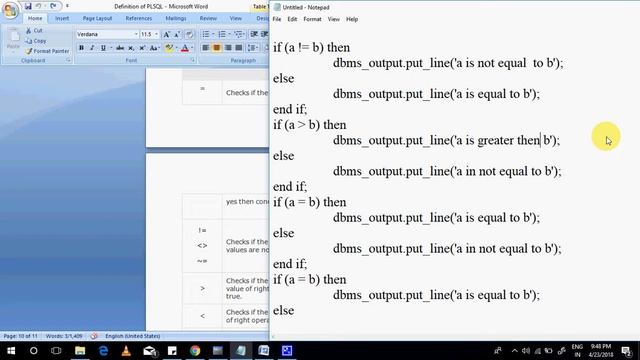
Task: Switch to Word's View ribbon tab
Action: pos(236,18)
